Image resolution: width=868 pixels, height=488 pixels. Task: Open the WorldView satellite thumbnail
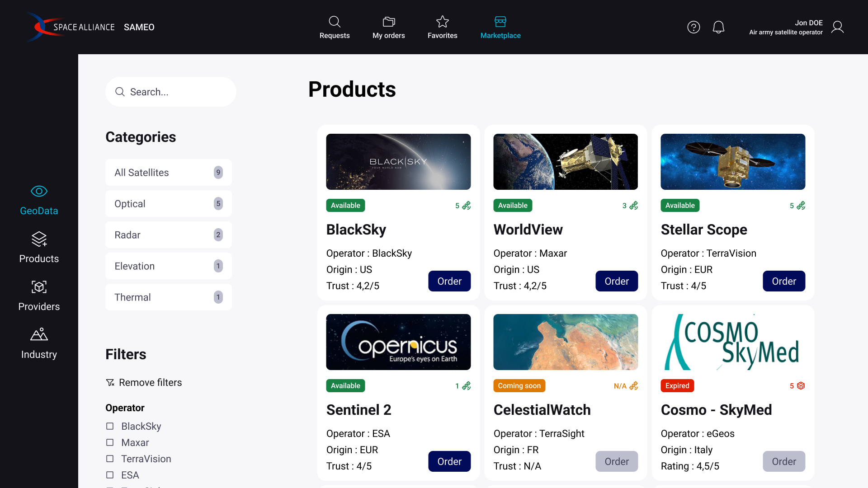click(566, 162)
